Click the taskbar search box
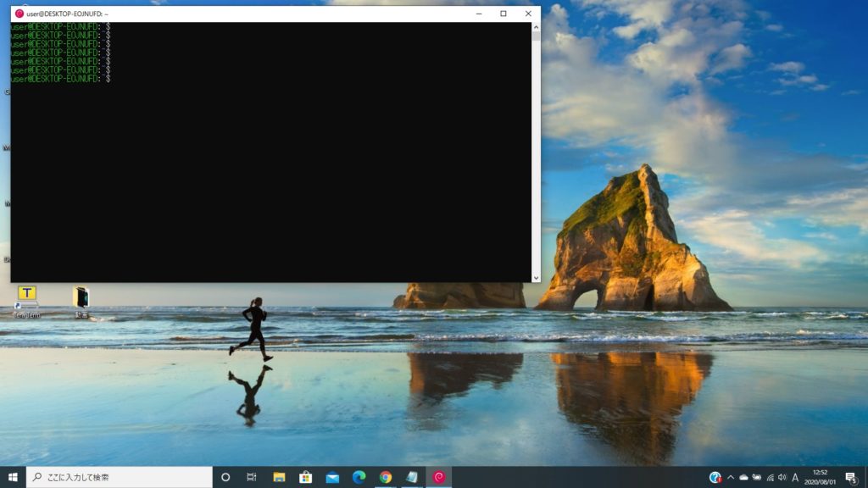 (x=119, y=477)
